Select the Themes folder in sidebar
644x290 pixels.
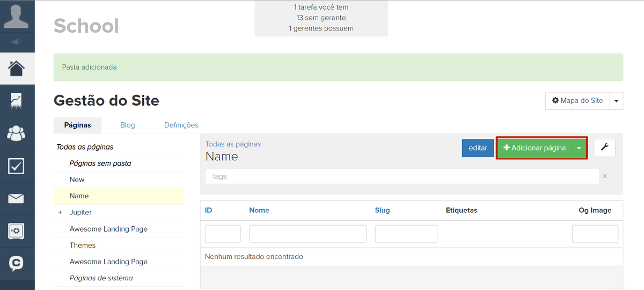pyautogui.click(x=83, y=246)
